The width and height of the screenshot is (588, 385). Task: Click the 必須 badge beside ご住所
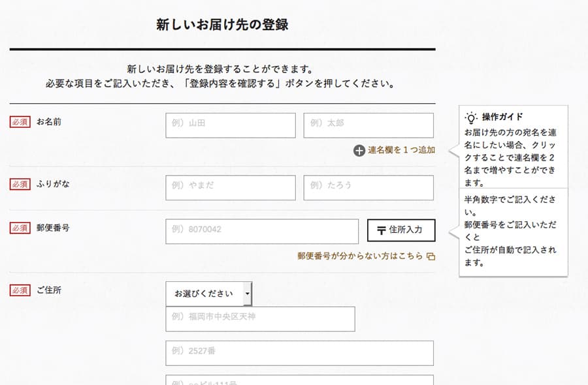click(20, 290)
